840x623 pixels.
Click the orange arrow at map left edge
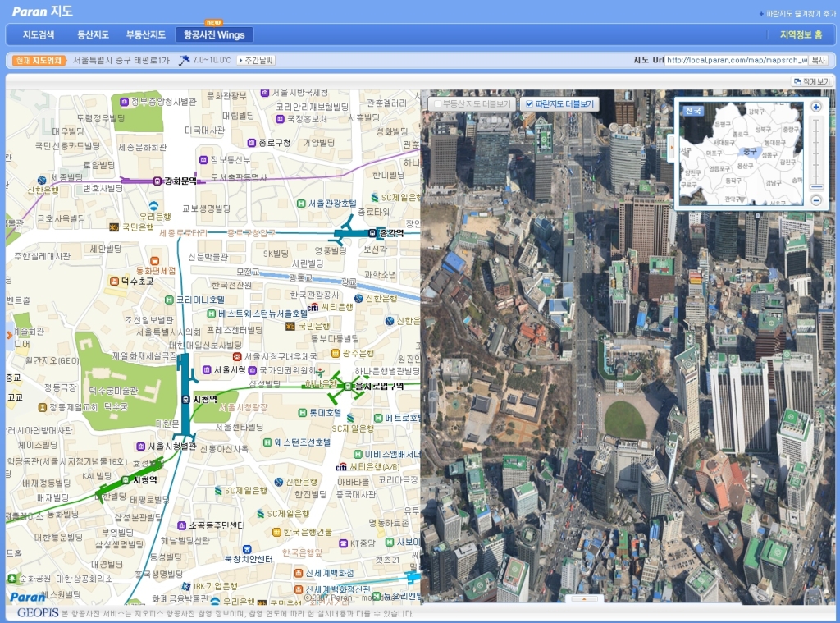point(9,335)
